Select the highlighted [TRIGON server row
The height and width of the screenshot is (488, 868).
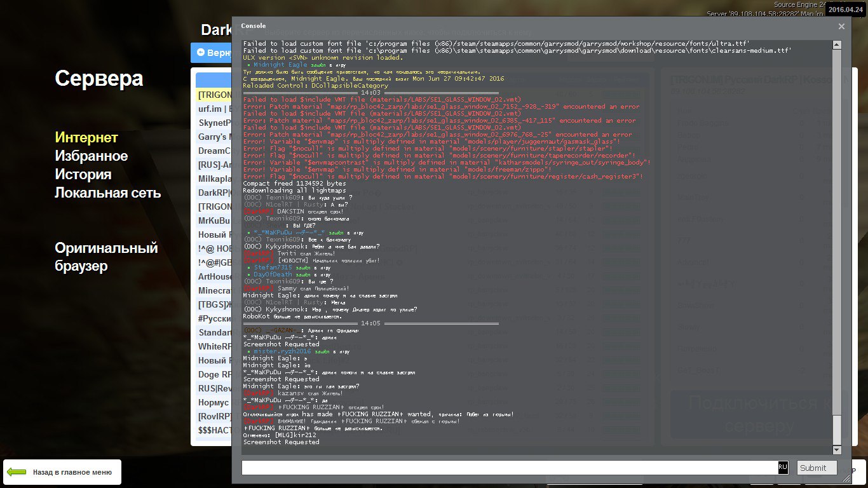[x=214, y=95]
